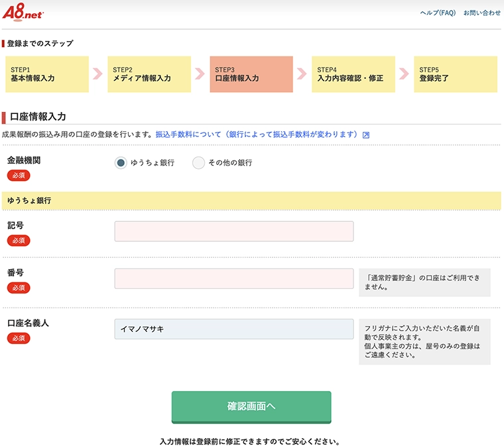Screen dimensions: 504x448
Task: Focus the 記号 input field
Action: pyautogui.click(x=234, y=231)
